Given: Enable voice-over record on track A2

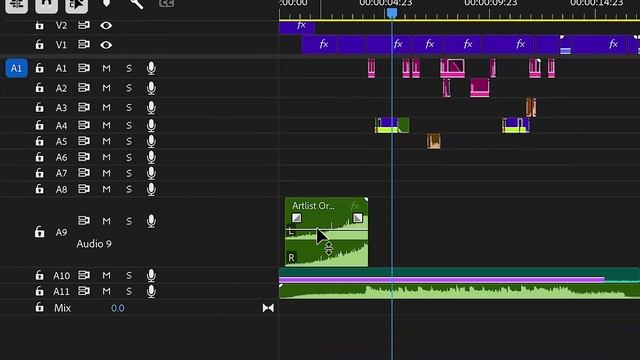Looking at the screenshot, I should point(151,88).
